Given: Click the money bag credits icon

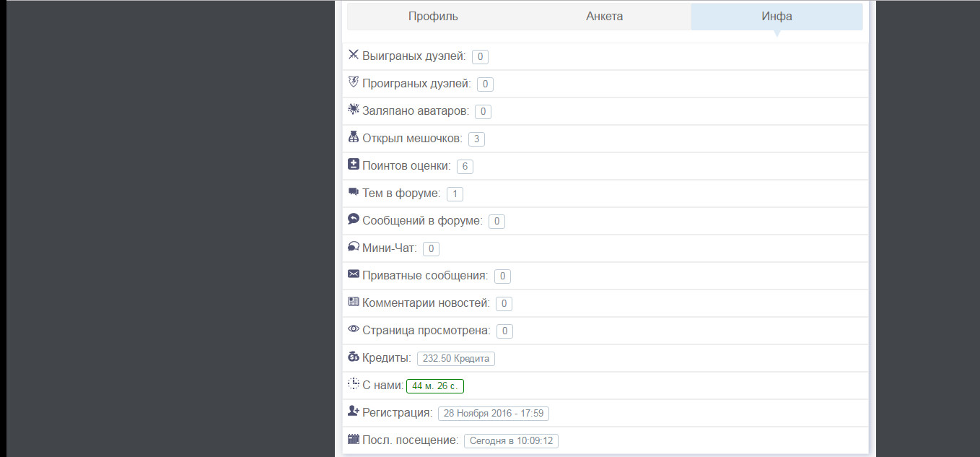Looking at the screenshot, I should [x=353, y=356].
